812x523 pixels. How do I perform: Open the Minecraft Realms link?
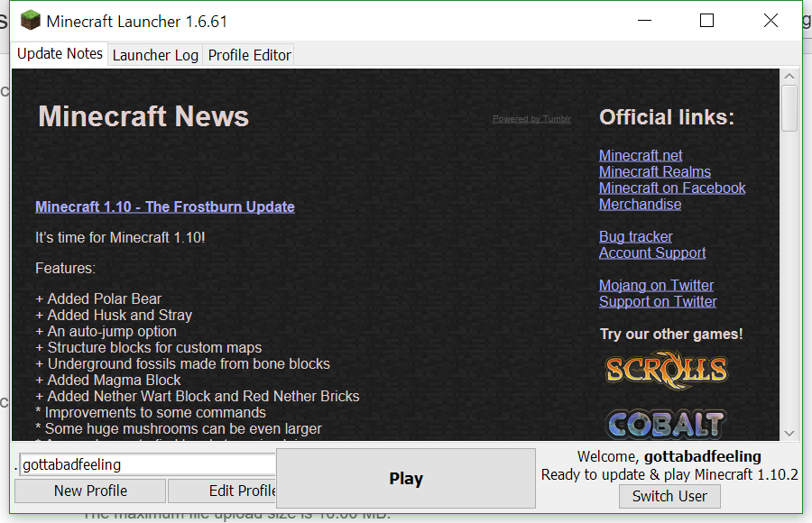(x=655, y=171)
